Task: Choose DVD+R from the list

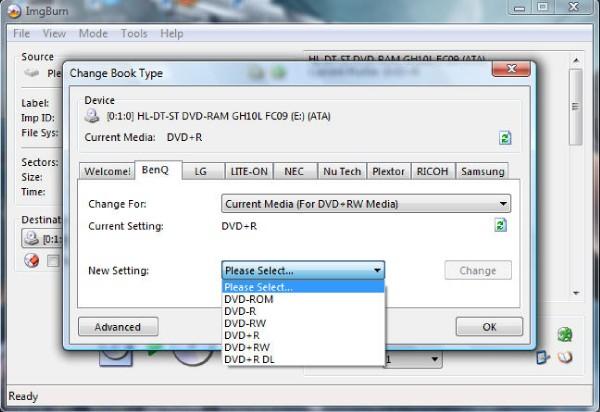Action: click(x=303, y=335)
